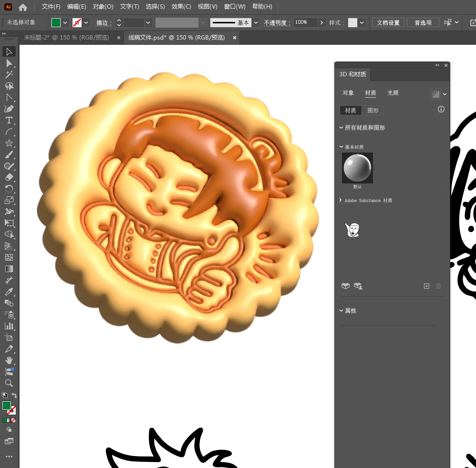Select the Paintbrush tool
The width and height of the screenshot is (476, 468).
[x=9, y=155]
